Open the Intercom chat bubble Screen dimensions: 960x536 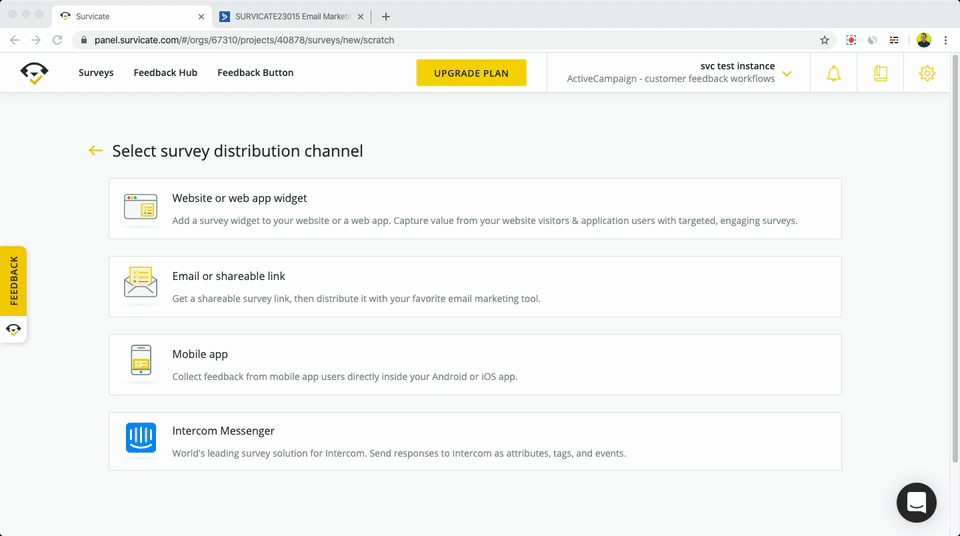pyautogui.click(x=916, y=502)
